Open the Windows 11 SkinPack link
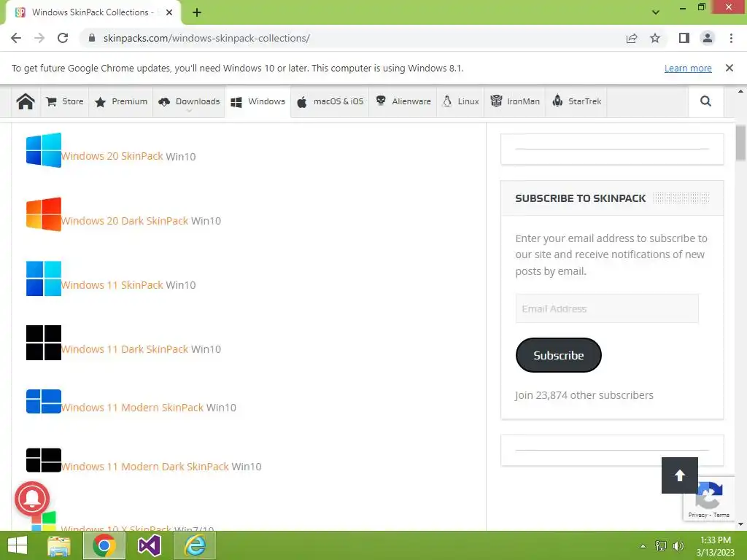The image size is (747, 560). (112, 285)
